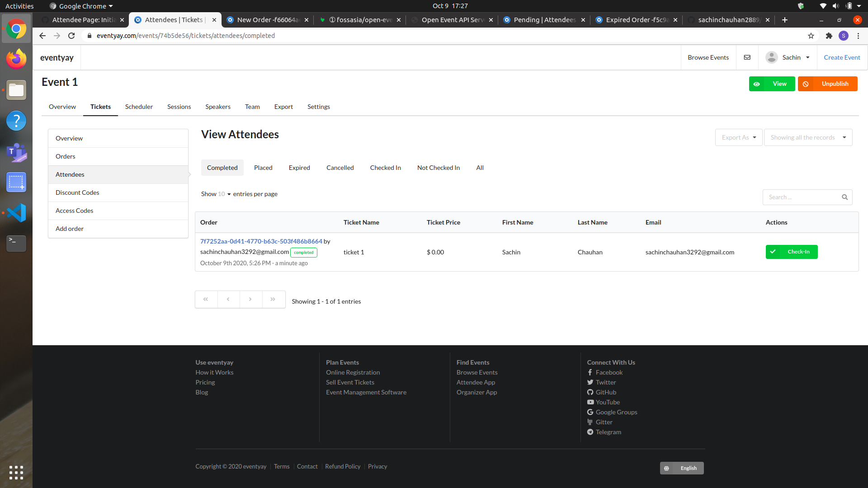Open Activities overview
The image size is (868, 488).
[19, 6]
